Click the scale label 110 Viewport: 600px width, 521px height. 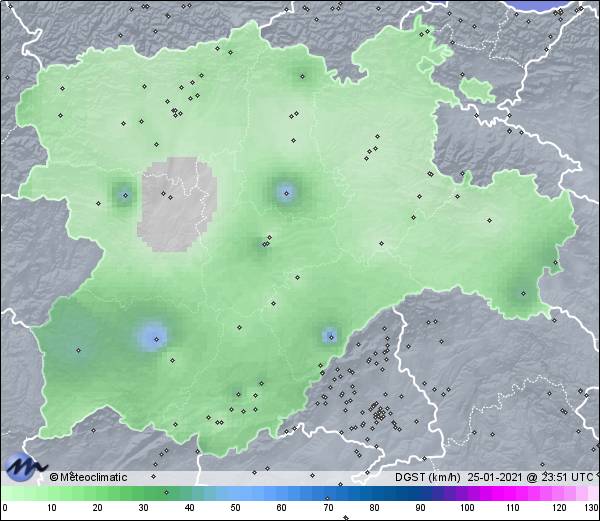click(x=513, y=508)
